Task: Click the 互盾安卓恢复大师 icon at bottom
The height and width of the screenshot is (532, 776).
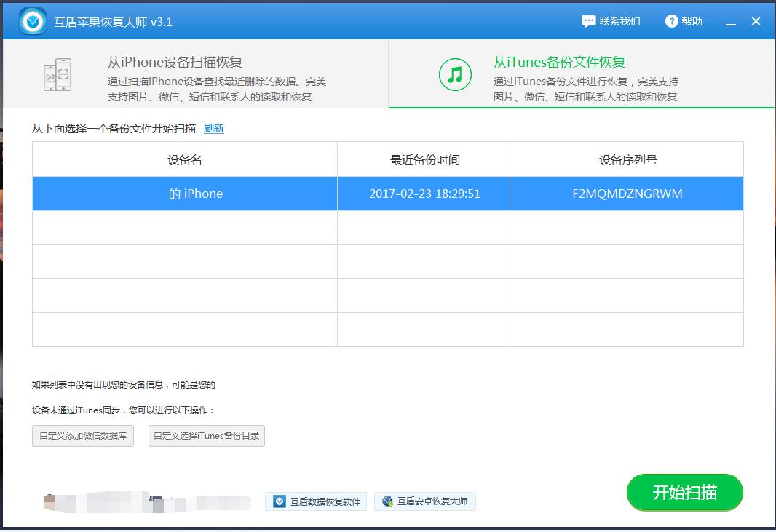Action: point(386,501)
